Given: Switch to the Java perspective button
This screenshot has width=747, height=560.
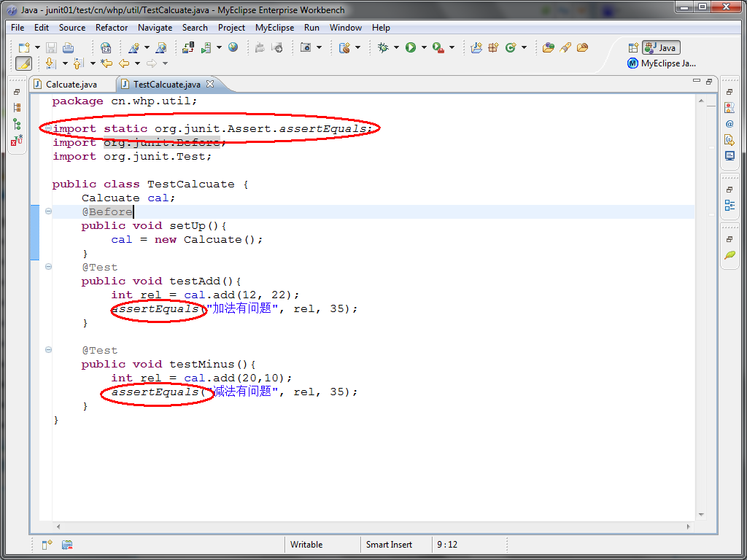Looking at the screenshot, I should pyautogui.click(x=661, y=47).
